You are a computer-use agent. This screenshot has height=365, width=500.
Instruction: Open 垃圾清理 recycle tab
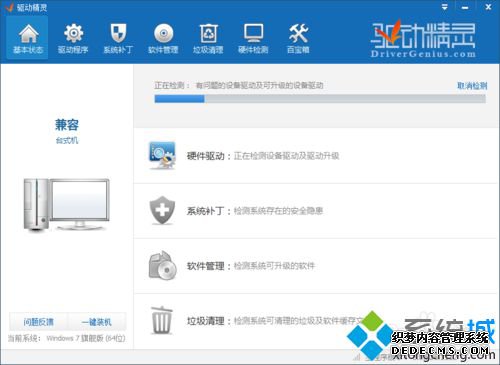pos(208,38)
